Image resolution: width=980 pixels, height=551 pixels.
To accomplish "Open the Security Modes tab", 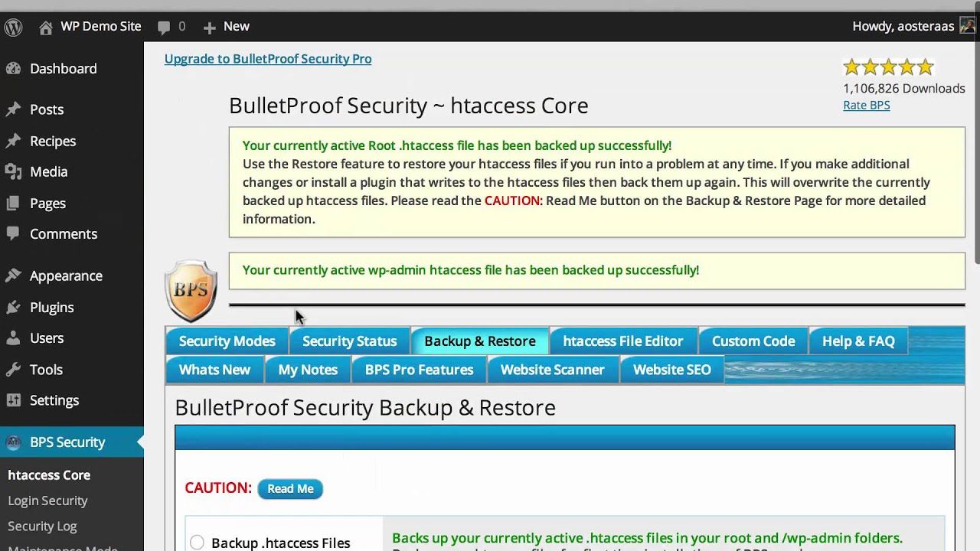I will pos(227,341).
